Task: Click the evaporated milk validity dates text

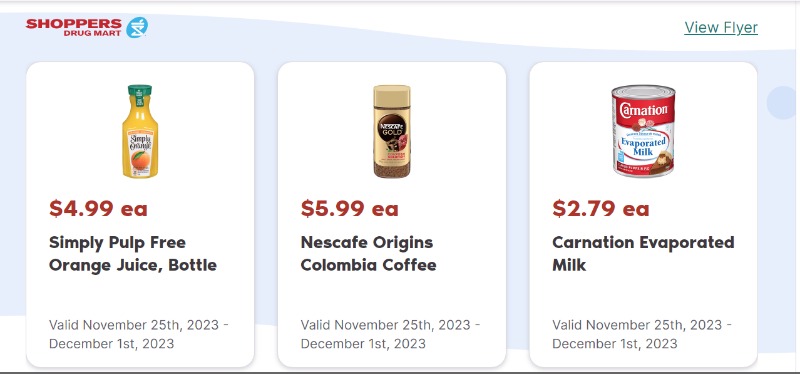Action: click(x=642, y=334)
